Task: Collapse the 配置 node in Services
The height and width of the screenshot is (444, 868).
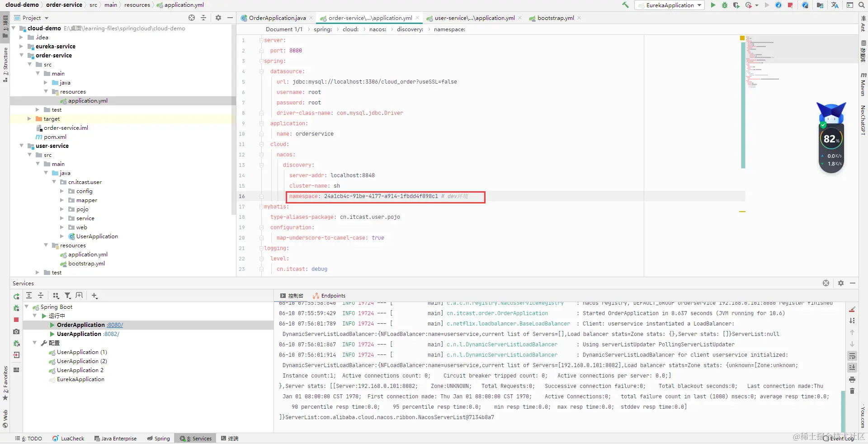Action: 35,343
